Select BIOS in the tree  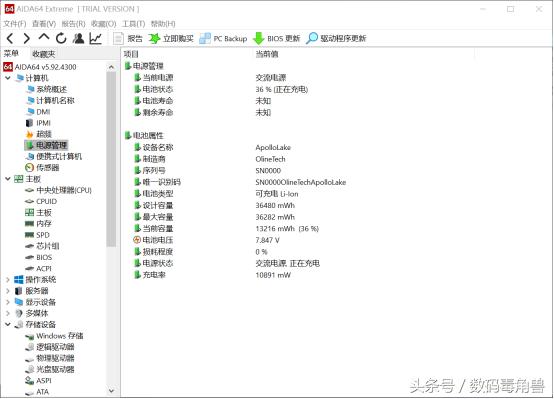tap(39, 257)
